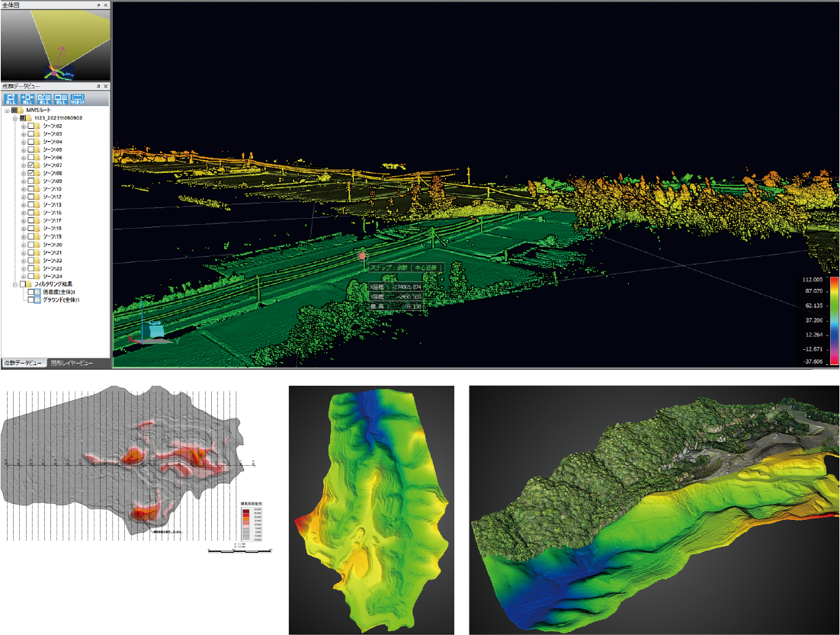Click the 1123_202311090902 folder icon
The width and height of the screenshot is (840, 635).
(29, 118)
